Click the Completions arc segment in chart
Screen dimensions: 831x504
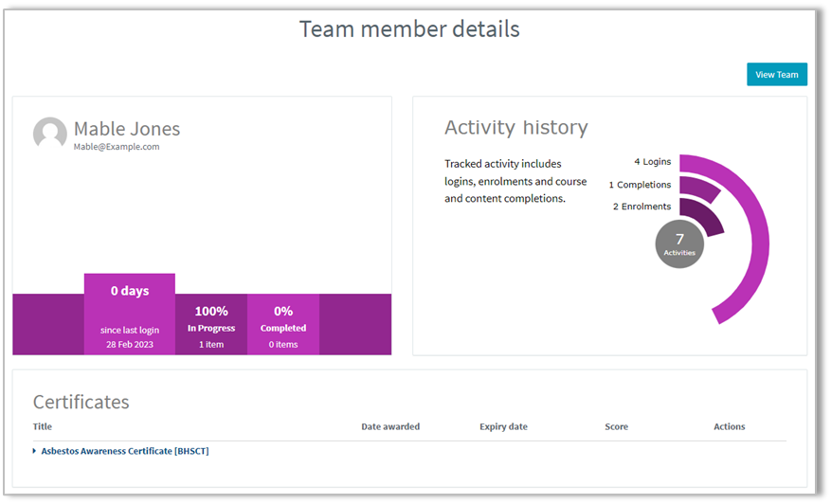coord(702,188)
